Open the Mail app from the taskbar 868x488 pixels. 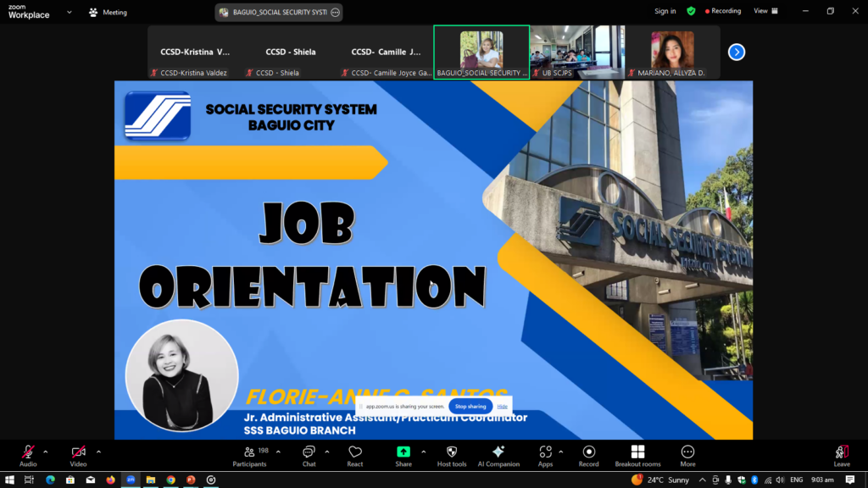90,480
